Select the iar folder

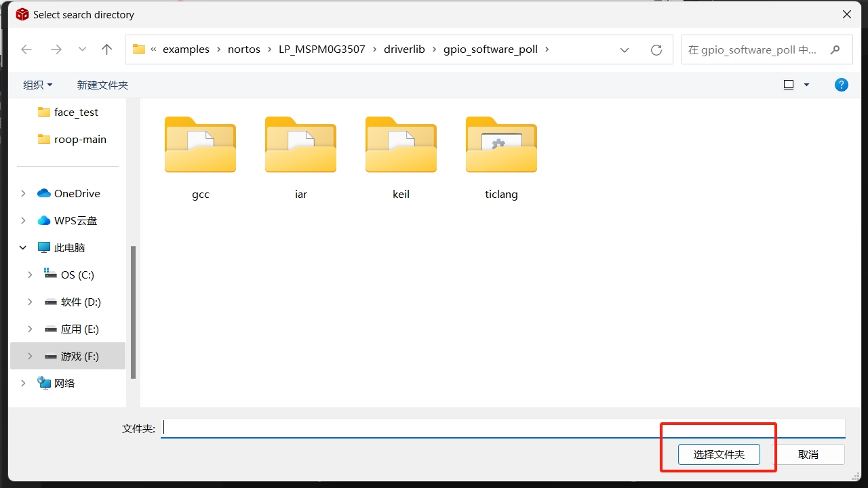point(301,158)
